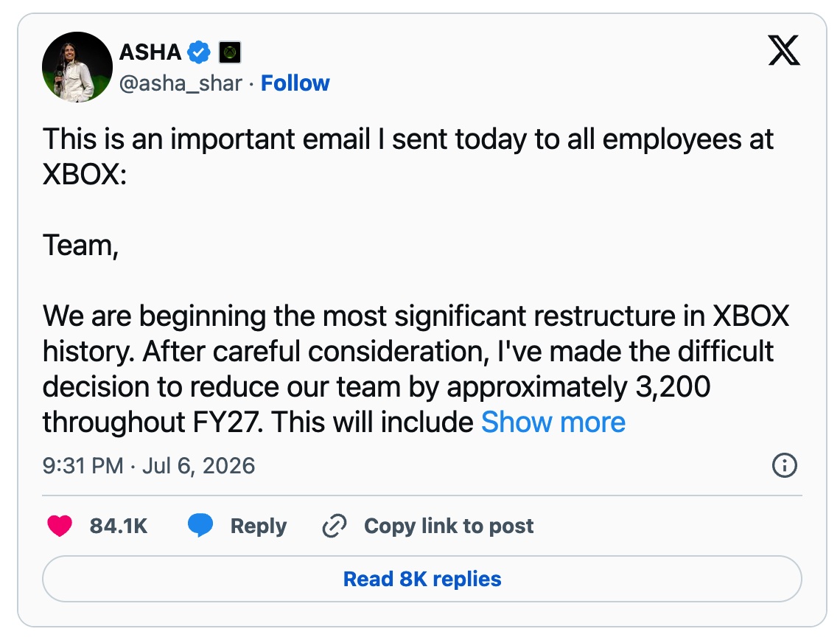Click the chain link copy icon
The height and width of the screenshot is (640, 840).
coord(335,526)
